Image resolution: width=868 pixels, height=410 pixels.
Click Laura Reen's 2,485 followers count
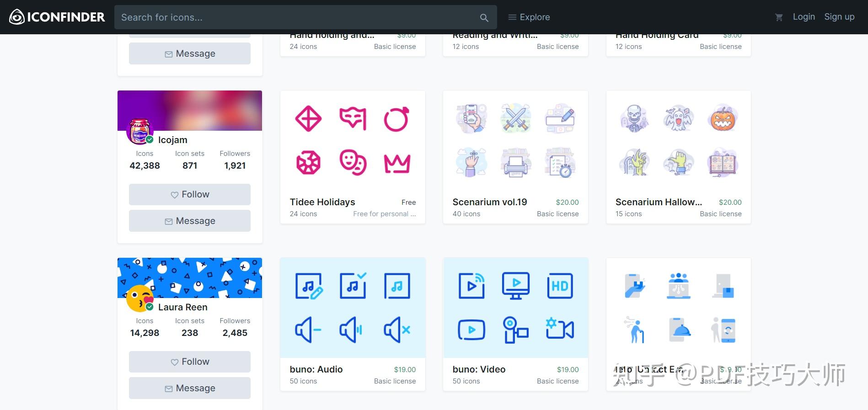(235, 333)
